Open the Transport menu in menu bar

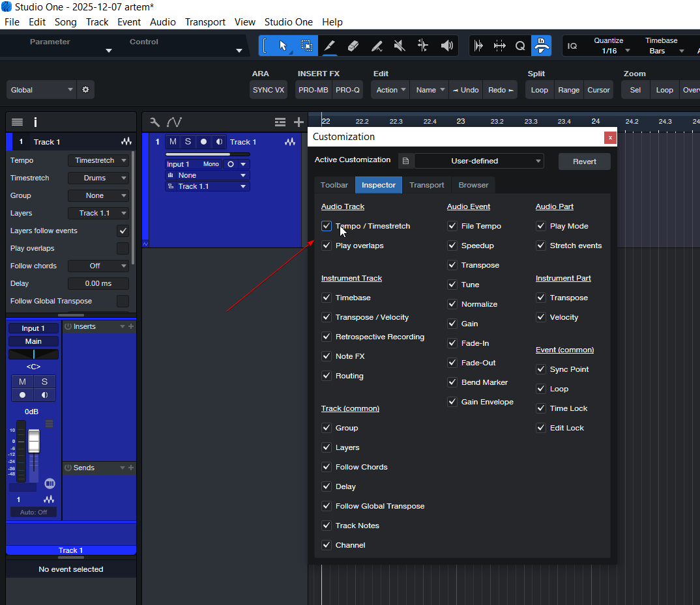click(205, 22)
